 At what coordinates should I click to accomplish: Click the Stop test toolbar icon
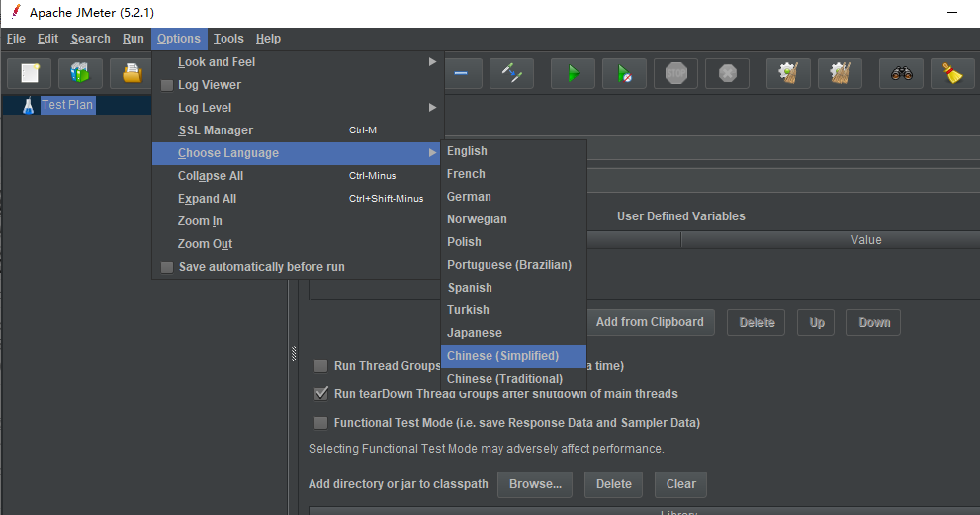click(675, 74)
